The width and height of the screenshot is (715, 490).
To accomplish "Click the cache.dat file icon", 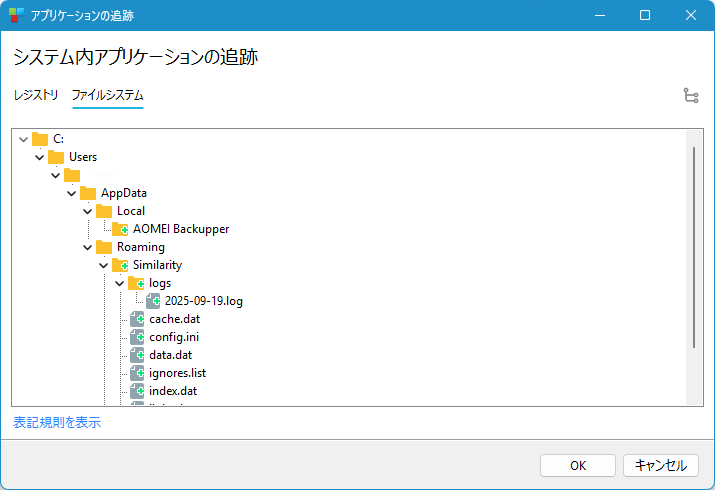I will [x=136, y=319].
